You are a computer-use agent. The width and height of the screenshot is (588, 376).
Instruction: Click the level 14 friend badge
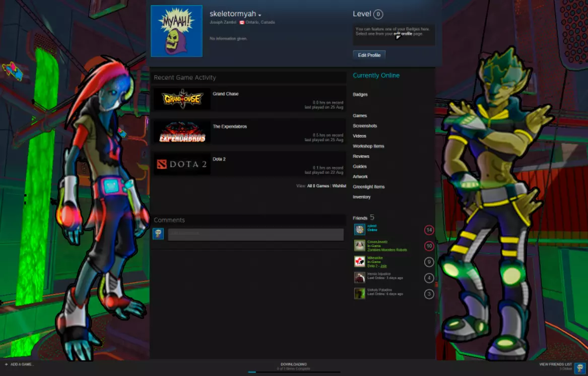(x=429, y=230)
